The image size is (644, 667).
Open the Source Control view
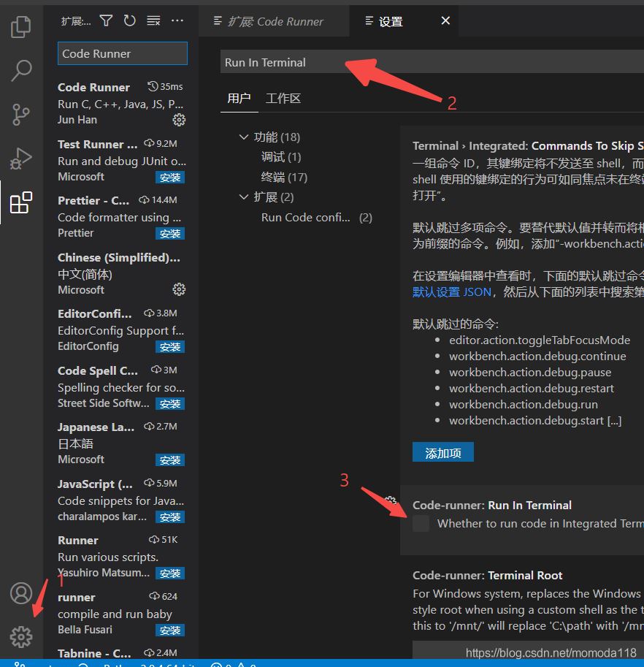pyautogui.click(x=21, y=115)
